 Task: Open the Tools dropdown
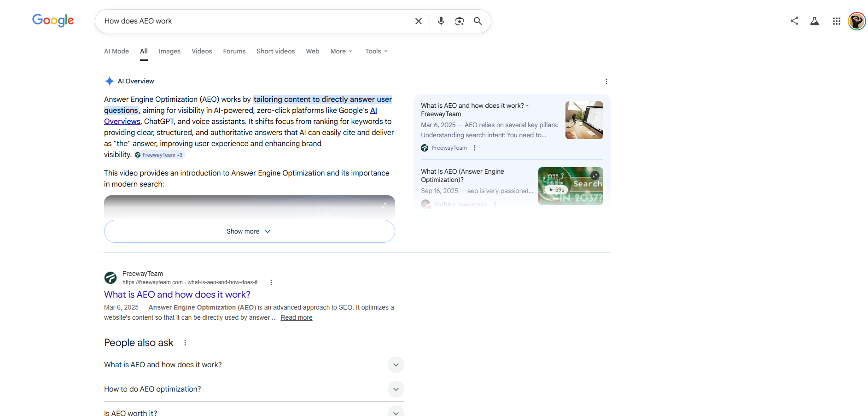376,51
